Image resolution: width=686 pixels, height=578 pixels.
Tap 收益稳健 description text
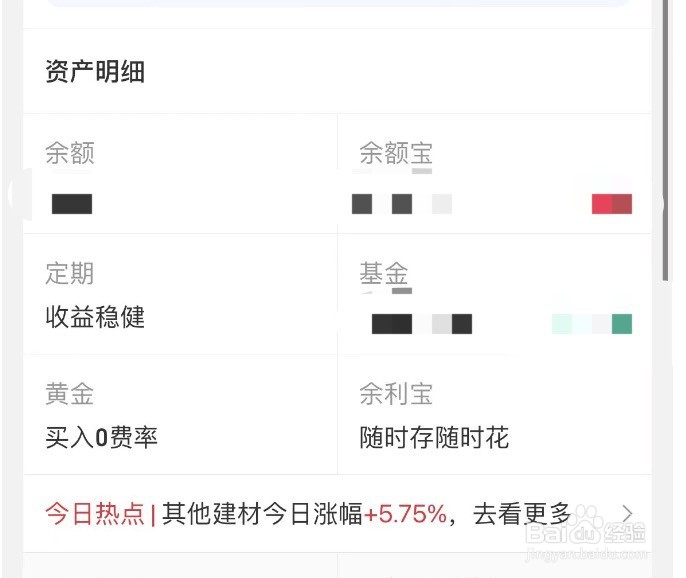pos(95,317)
